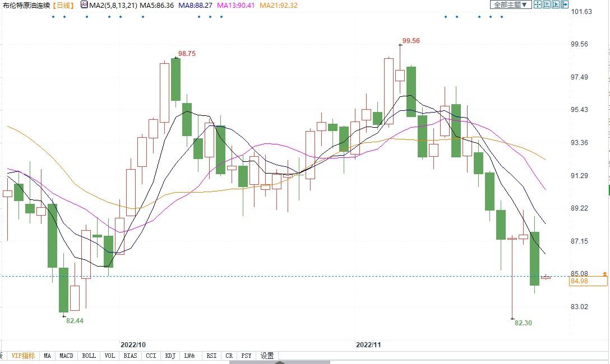Switch to the MACD indicator tab

pos(67,356)
